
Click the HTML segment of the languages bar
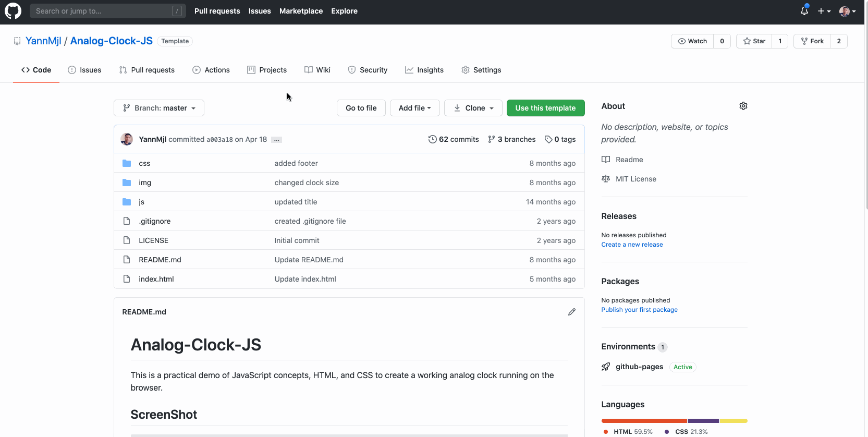coord(644,421)
